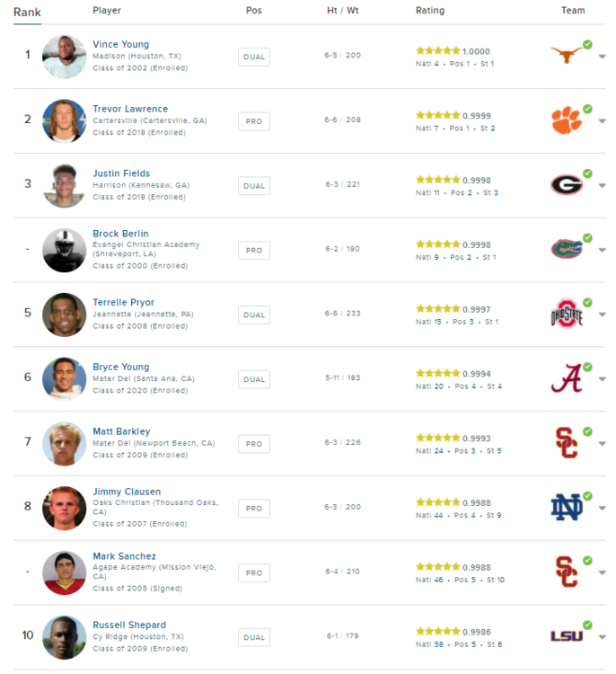The image size is (616, 674).
Task: Click the Alabama A team logo
Action: (x=566, y=379)
